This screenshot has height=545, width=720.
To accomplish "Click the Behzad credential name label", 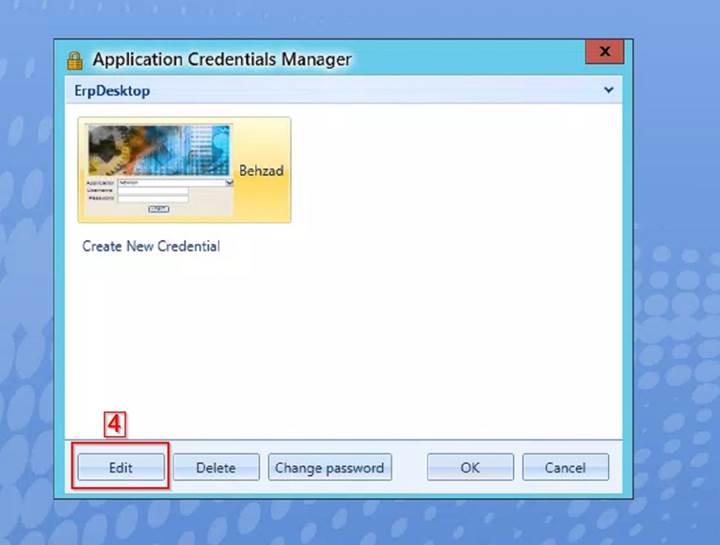I will (x=261, y=171).
